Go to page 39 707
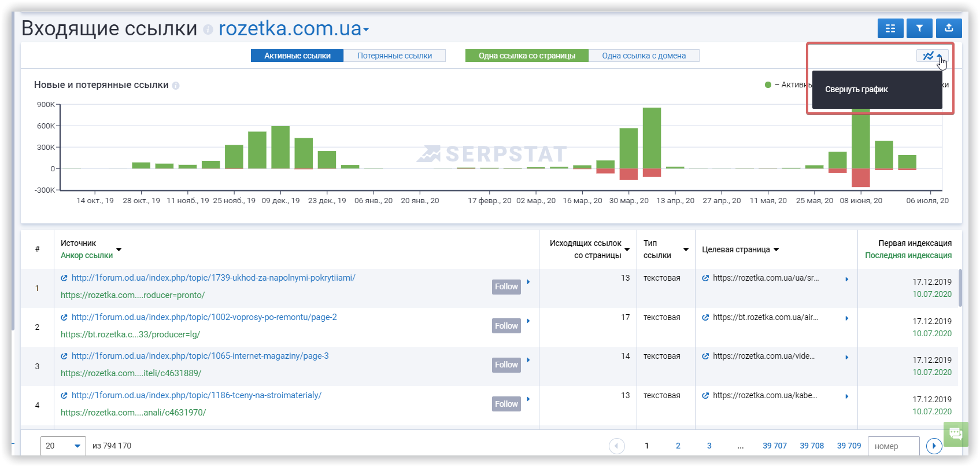 (775, 446)
